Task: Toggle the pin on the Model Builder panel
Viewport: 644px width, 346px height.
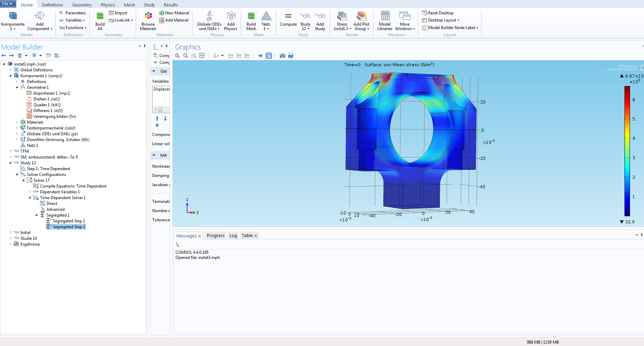Action: tap(145, 46)
